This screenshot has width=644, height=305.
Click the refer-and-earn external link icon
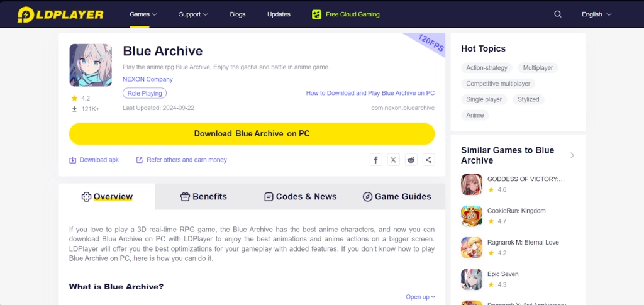point(140,160)
